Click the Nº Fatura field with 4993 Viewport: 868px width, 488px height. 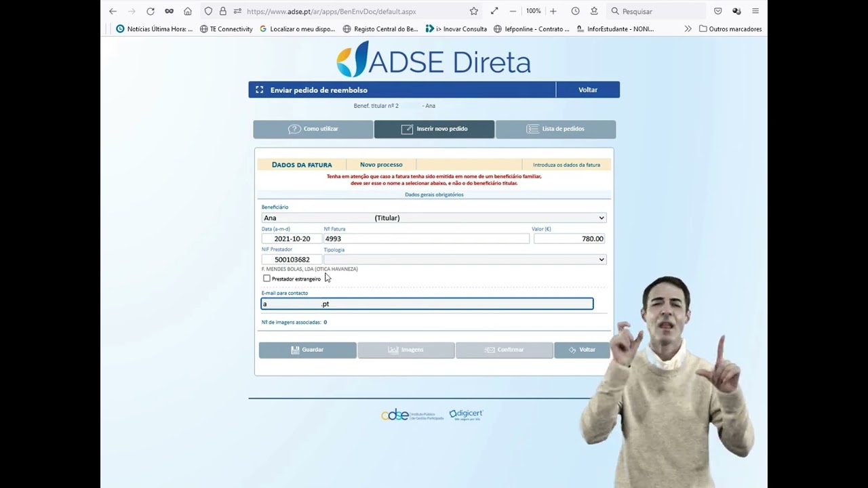[427, 239]
